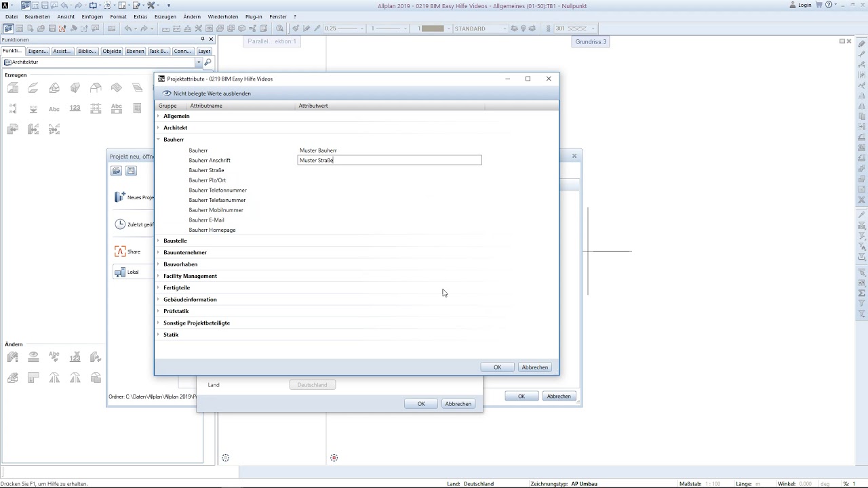Open the Architektur module dropdown

[199, 62]
